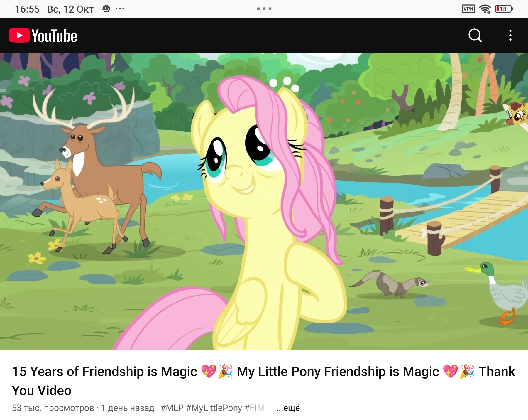Tap the search magnifier icon
528x420 pixels.
tap(475, 36)
